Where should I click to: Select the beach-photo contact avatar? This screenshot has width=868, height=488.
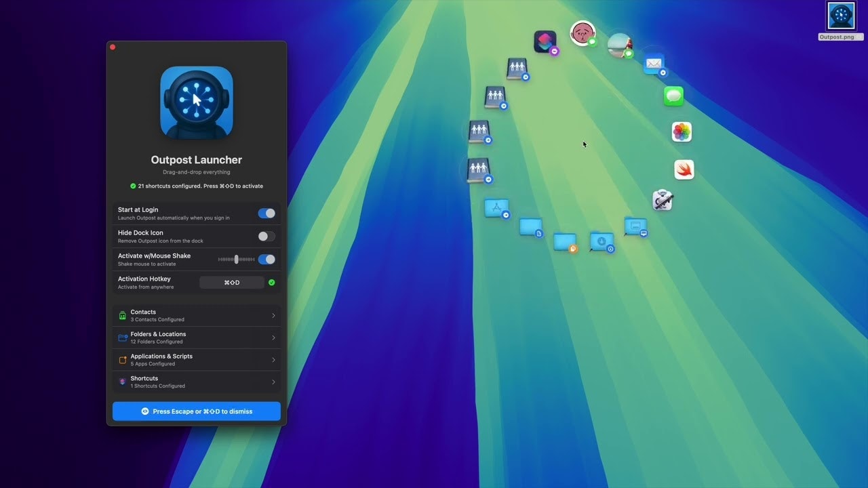[619, 45]
